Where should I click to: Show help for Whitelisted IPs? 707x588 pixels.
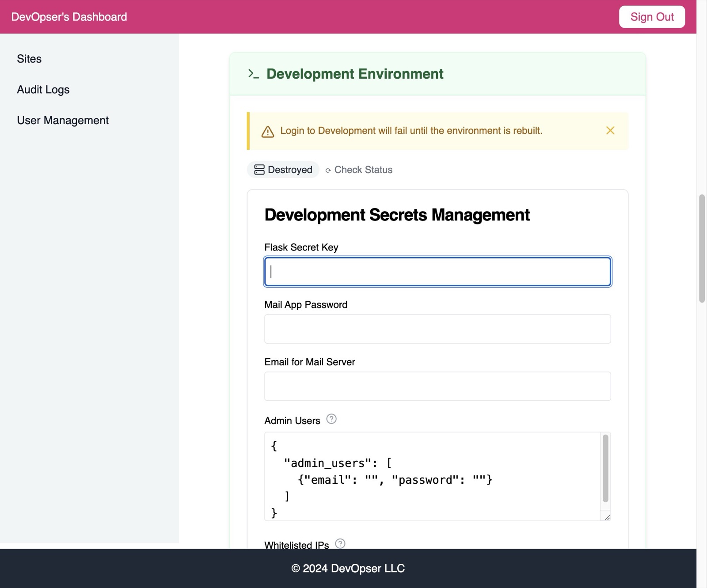(340, 543)
